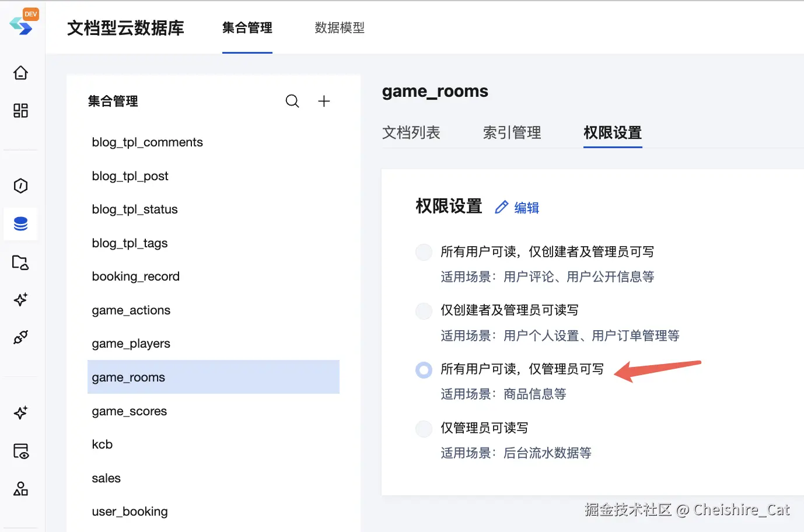Screen dimensions: 804x532
Task: Select game_rooms collection
Action: point(214,377)
